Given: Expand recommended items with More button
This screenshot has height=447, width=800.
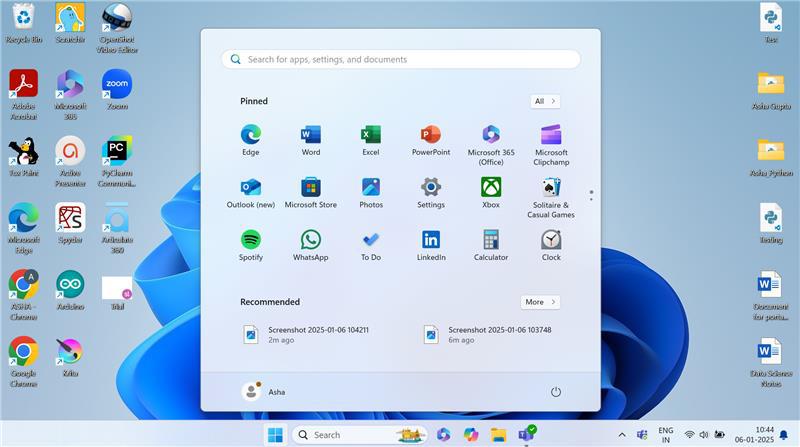Looking at the screenshot, I should [x=540, y=302].
